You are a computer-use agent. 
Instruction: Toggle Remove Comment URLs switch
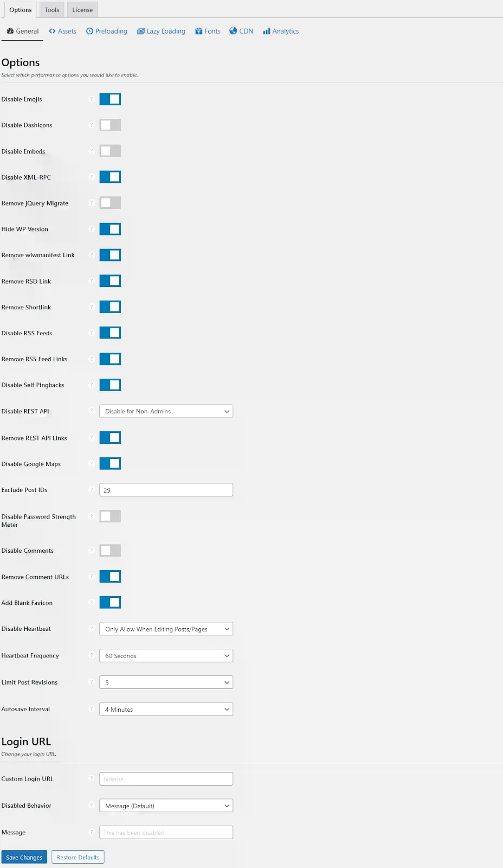pos(110,576)
